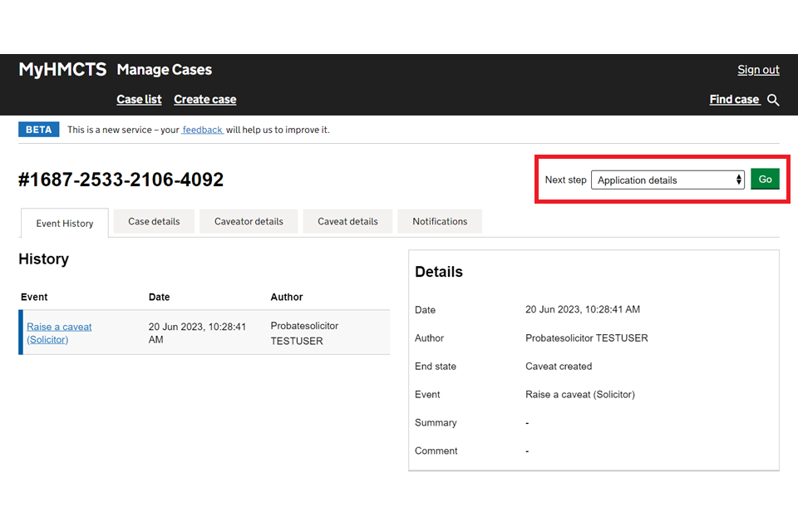Viewport: 798px width, 532px height.
Task: Click the Find case link
Action: [734, 99]
